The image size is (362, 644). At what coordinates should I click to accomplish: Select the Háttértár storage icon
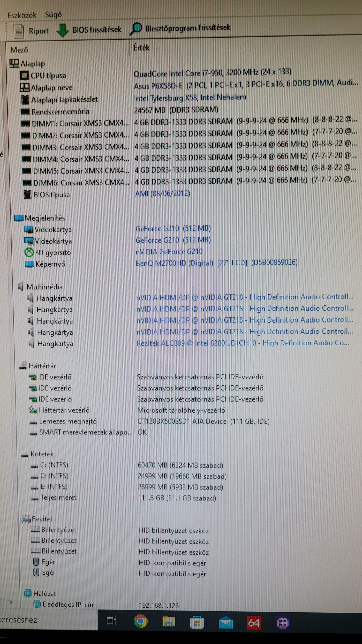(23, 366)
